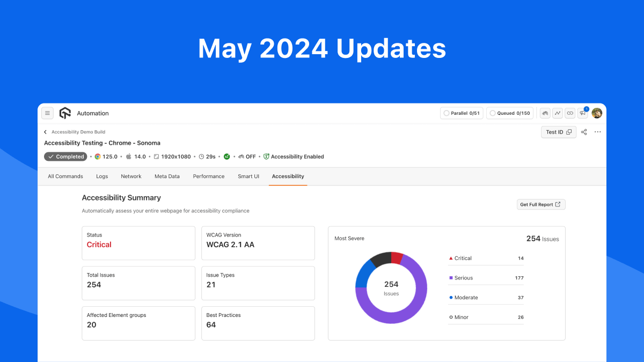
Task: Click the Parallel 0/51 status indicator
Action: (x=461, y=113)
